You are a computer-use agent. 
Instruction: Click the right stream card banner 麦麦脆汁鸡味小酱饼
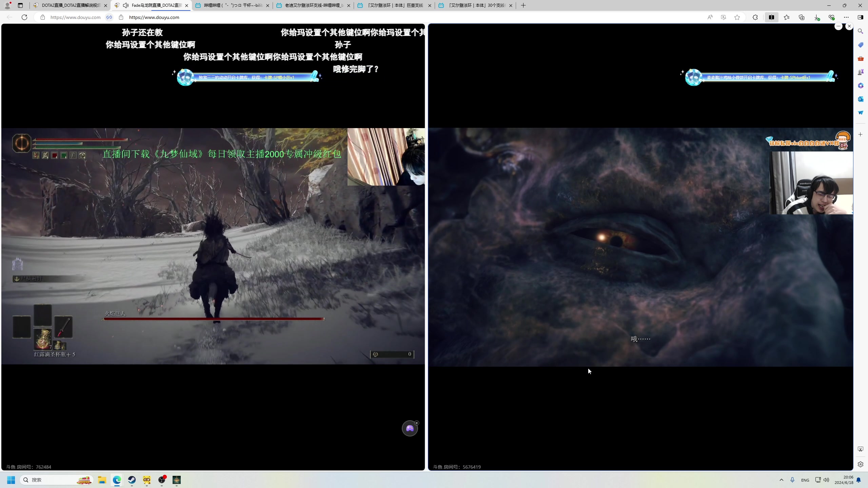[x=759, y=77]
